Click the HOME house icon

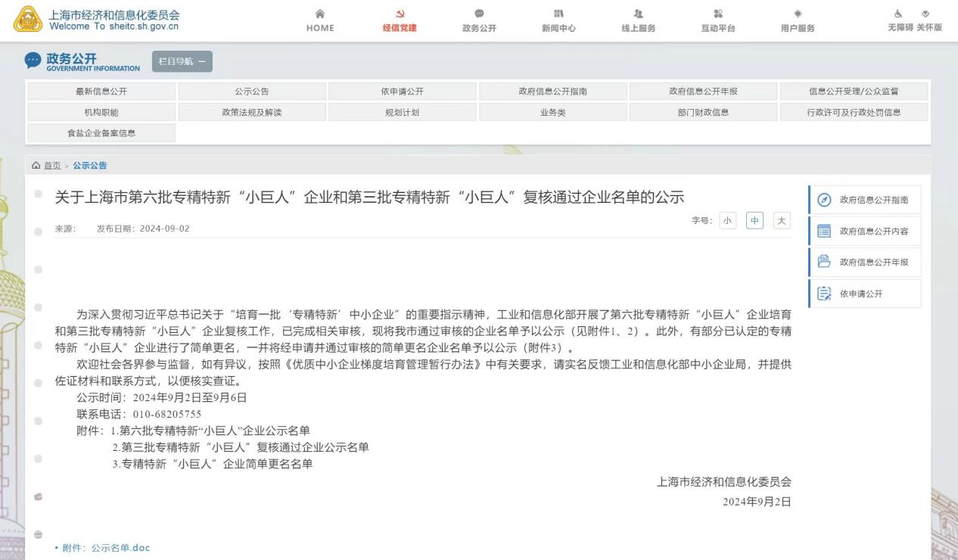point(320,14)
